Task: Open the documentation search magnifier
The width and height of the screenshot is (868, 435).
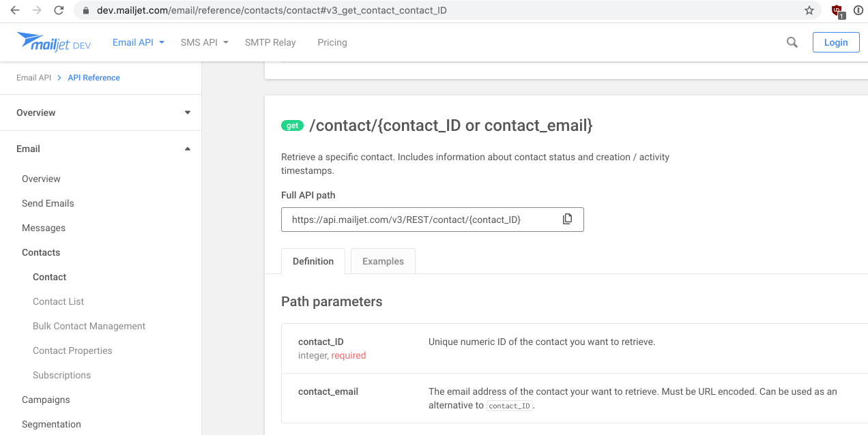Action: pyautogui.click(x=792, y=42)
